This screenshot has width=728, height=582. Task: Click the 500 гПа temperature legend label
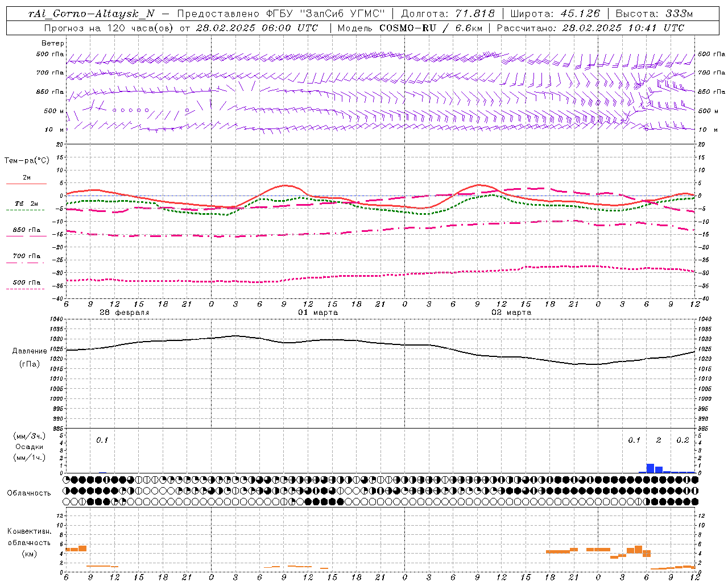tap(27, 282)
